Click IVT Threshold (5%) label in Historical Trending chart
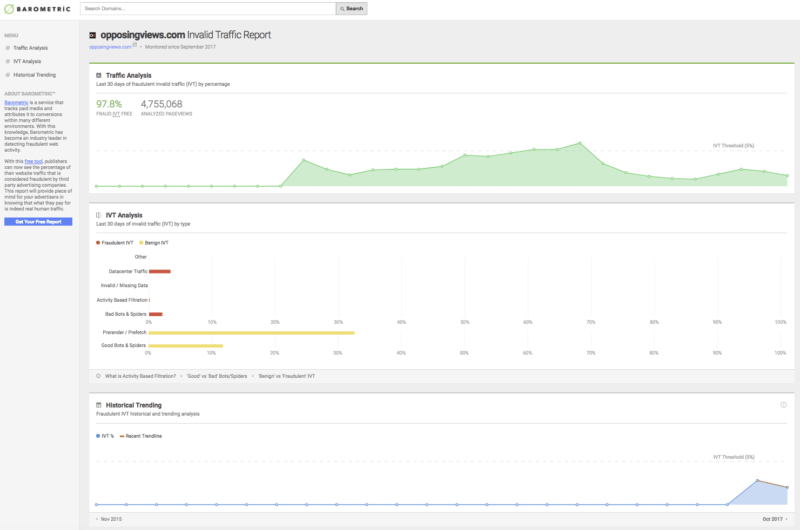Image resolution: width=800 pixels, height=530 pixels. [x=734, y=457]
